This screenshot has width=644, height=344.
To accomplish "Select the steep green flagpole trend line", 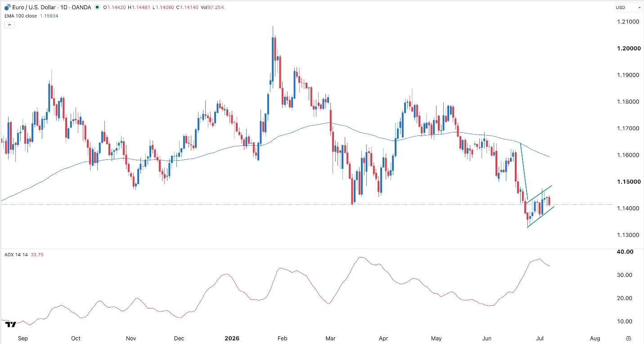I will pyautogui.click(x=524, y=172).
